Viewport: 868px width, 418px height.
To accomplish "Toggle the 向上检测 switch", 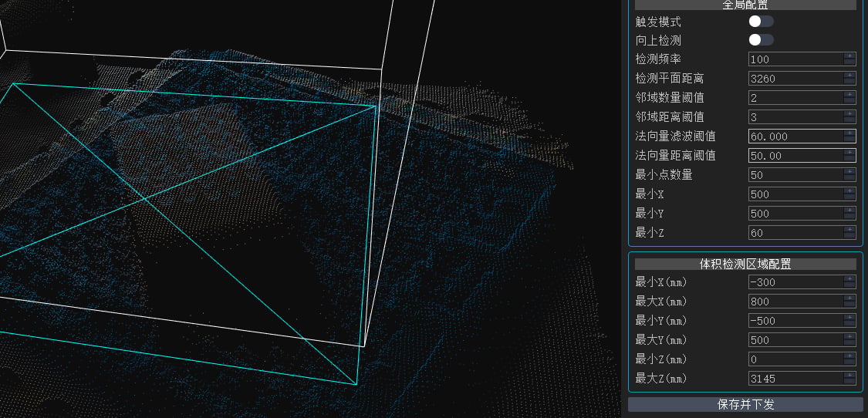I will tap(762, 40).
